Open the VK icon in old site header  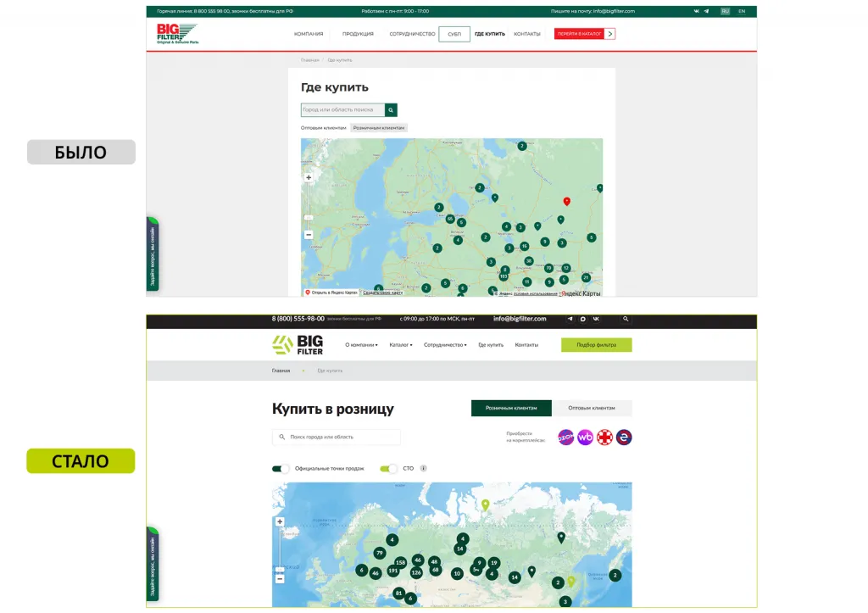pyautogui.click(x=697, y=11)
